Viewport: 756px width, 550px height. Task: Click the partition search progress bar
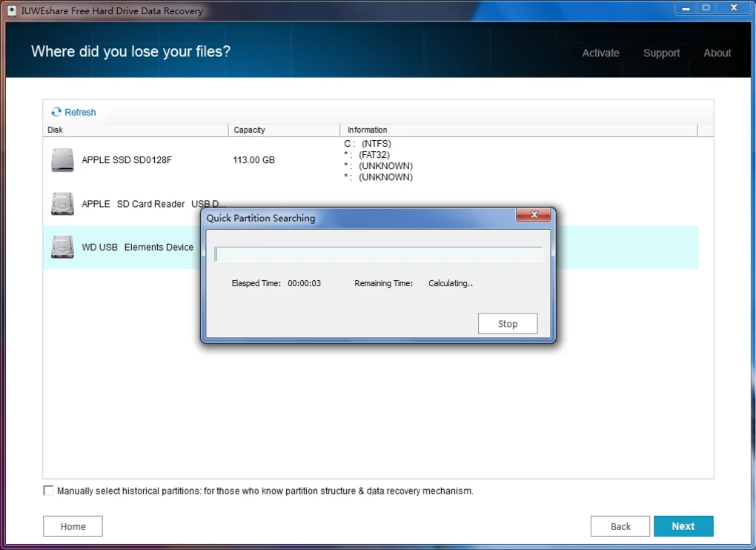point(378,255)
